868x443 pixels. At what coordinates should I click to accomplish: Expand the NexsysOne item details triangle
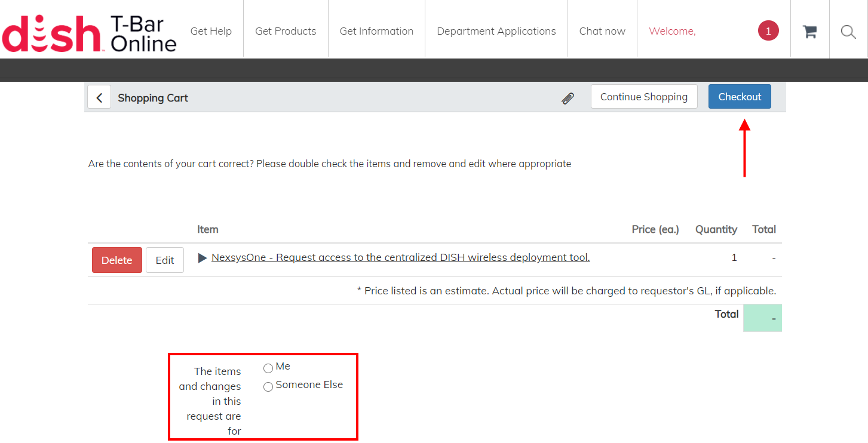(203, 258)
